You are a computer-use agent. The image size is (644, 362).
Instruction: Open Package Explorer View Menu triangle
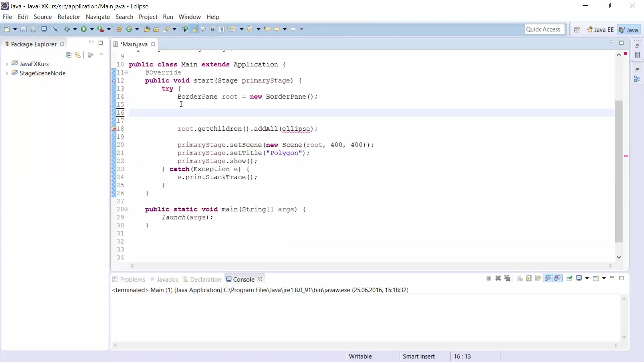[102, 54]
